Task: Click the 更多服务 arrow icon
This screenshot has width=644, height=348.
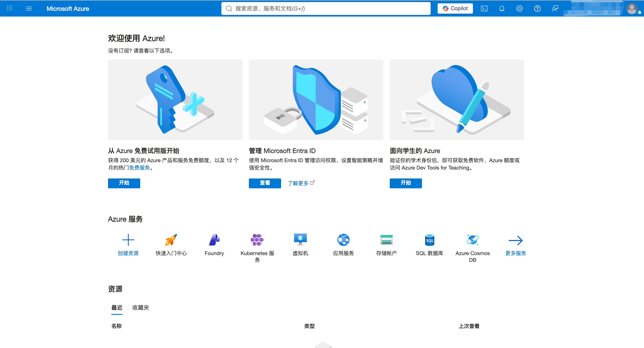Action: coord(515,240)
